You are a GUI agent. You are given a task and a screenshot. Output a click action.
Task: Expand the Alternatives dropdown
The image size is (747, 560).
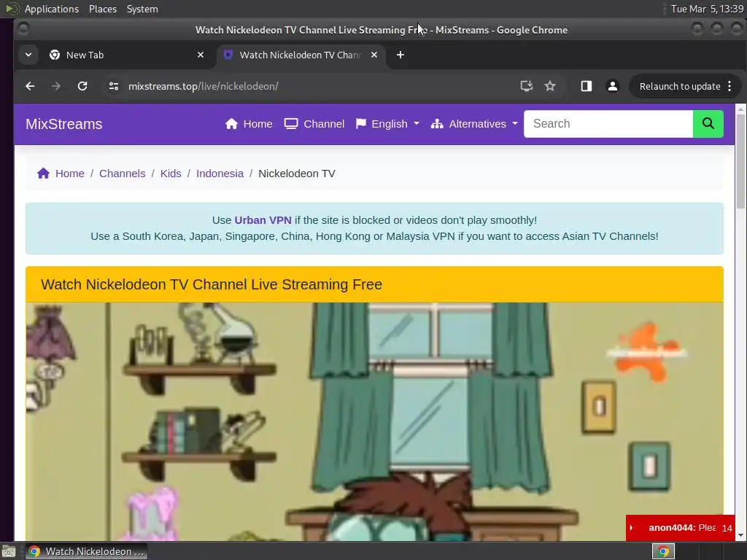(474, 124)
